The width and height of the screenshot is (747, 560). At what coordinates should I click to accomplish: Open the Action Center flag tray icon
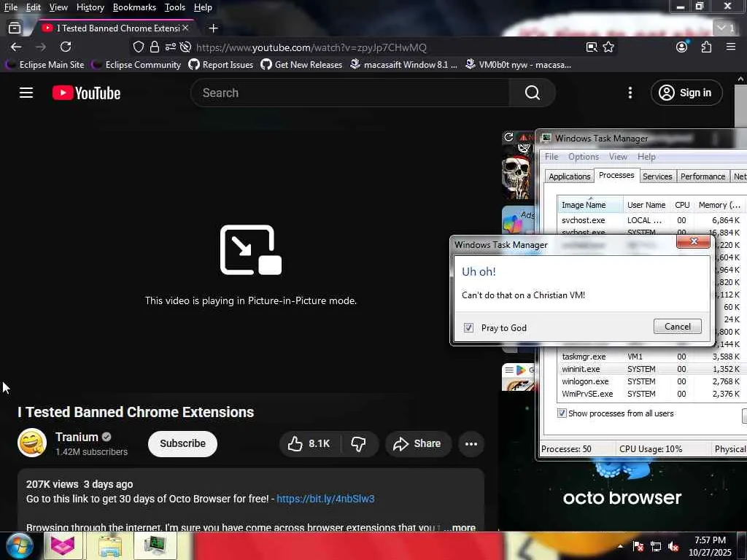[x=638, y=547]
